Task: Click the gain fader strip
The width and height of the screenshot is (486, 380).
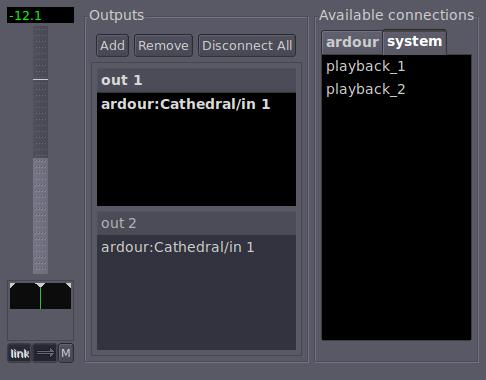Action: pos(40,150)
